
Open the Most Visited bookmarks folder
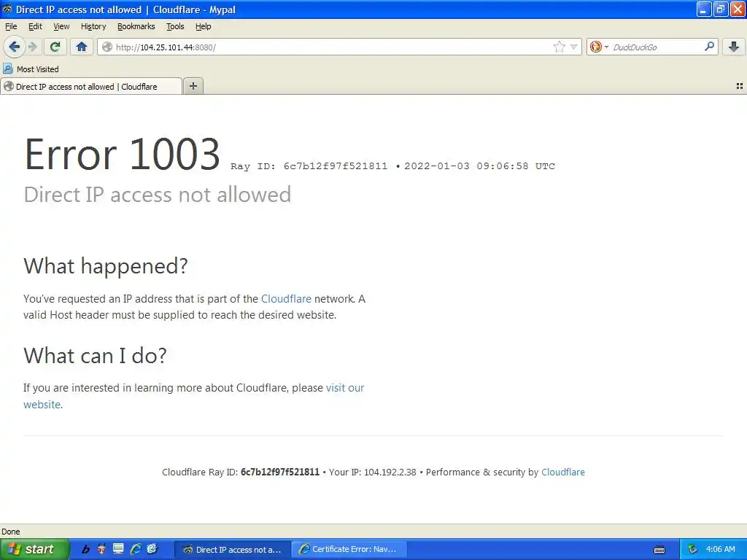tap(31, 69)
